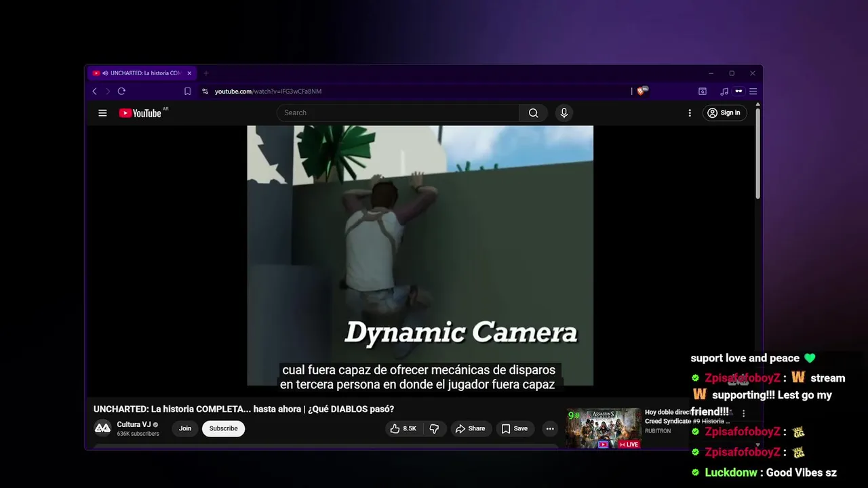Click the youtube.com address bar URL
868x488 pixels.
pos(269,91)
